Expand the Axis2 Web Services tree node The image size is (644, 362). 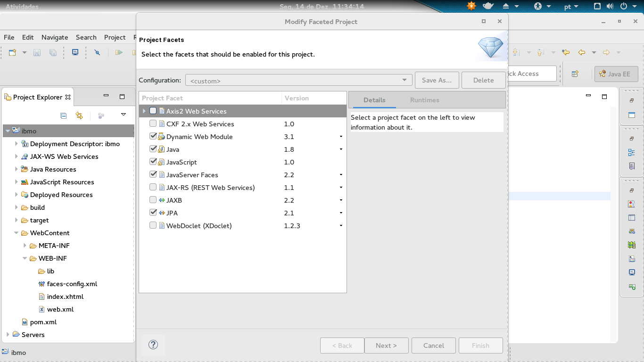point(144,111)
